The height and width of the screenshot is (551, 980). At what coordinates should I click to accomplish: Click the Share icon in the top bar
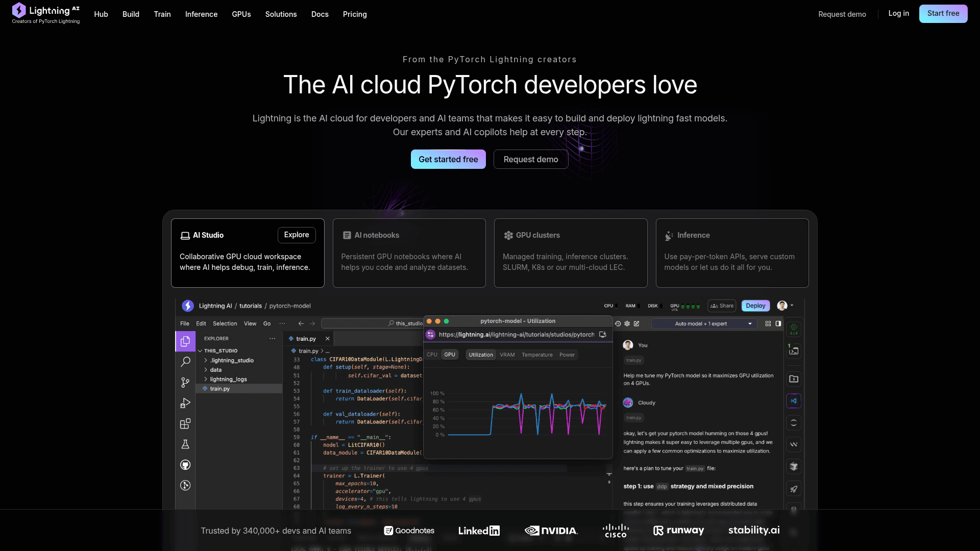pyautogui.click(x=721, y=306)
